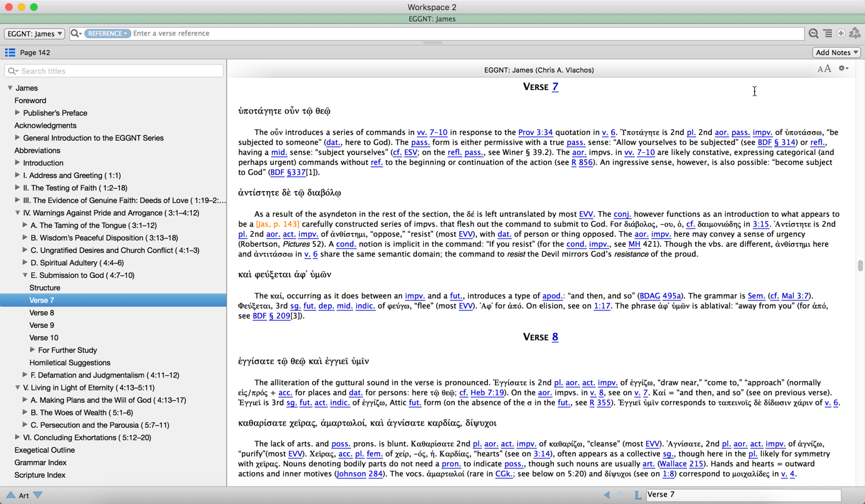This screenshot has width=865, height=504.
Task: Open the BDF § 314 link
Action: tap(777, 142)
